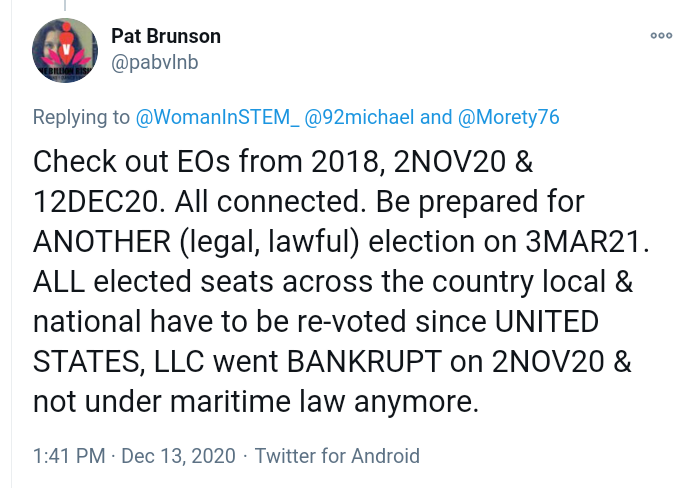This screenshot has width=694, height=488.
Task: Go to the @Morety76 mention
Action: pyautogui.click(x=509, y=117)
